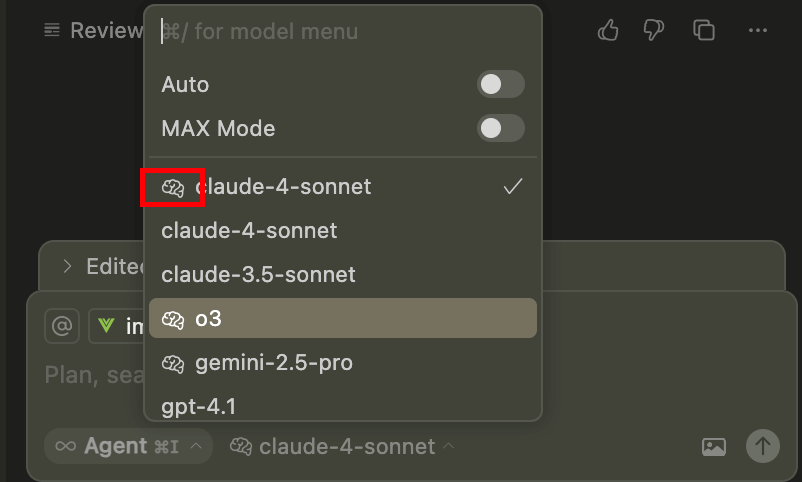Open the claude-4-sonnet model selector at bottom
The height and width of the screenshot is (482, 802).
pyautogui.click(x=342, y=447)
